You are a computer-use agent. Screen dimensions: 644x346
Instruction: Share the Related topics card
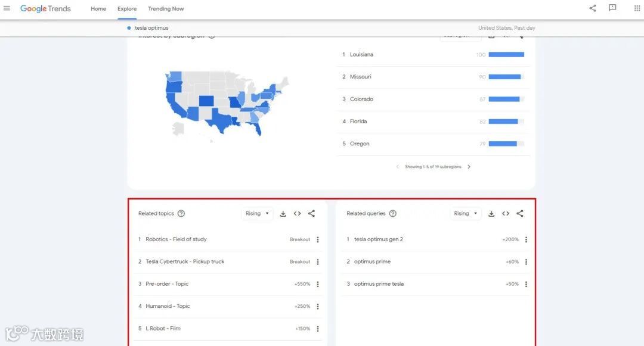(x=312, y=214)
